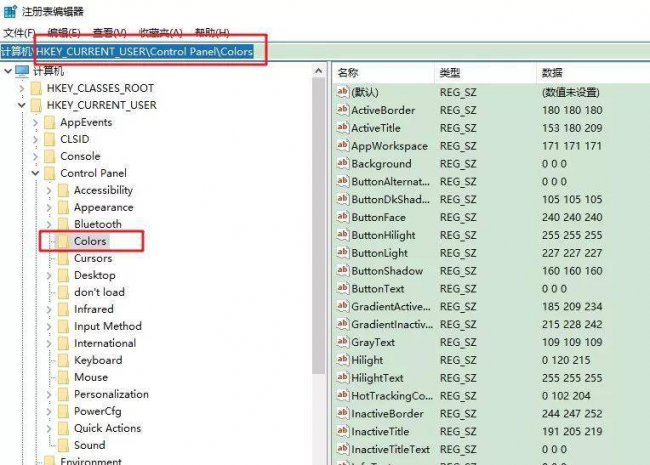
Task: Click the Registry Editor title bar icon
Action: [x=10, y=11]
